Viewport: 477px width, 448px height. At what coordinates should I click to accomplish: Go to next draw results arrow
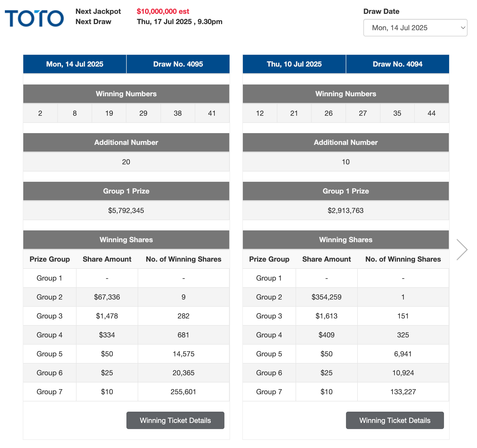[x=462, y=250]
